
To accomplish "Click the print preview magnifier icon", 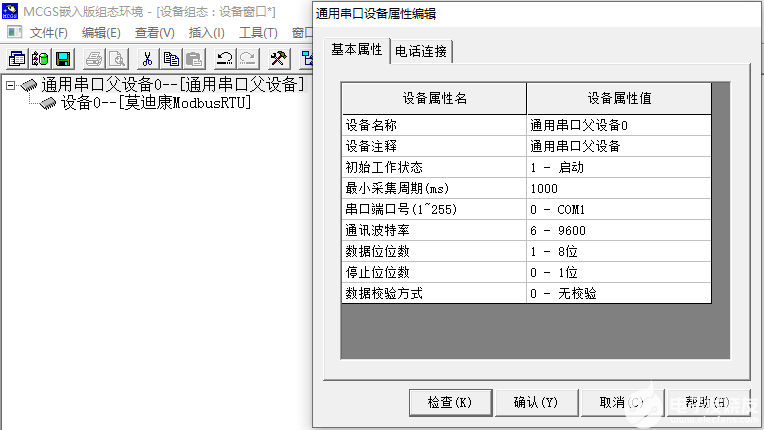I will [117, 59].
